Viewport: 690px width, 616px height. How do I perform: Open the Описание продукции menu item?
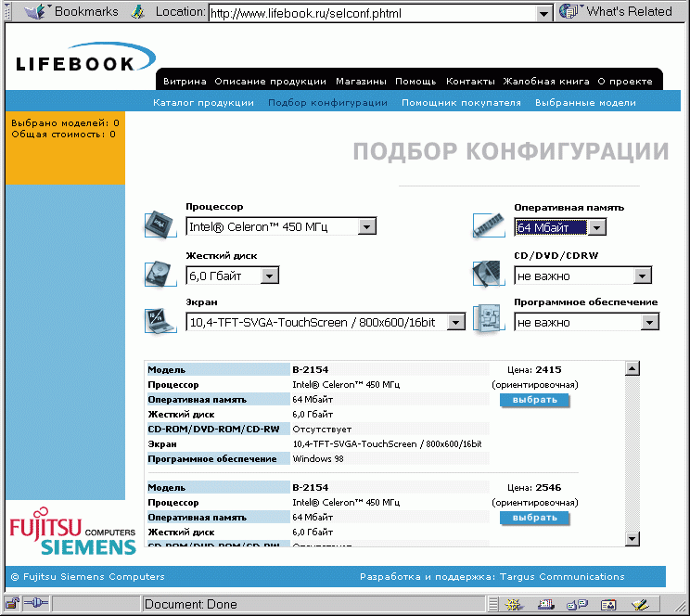click(270, 82)
